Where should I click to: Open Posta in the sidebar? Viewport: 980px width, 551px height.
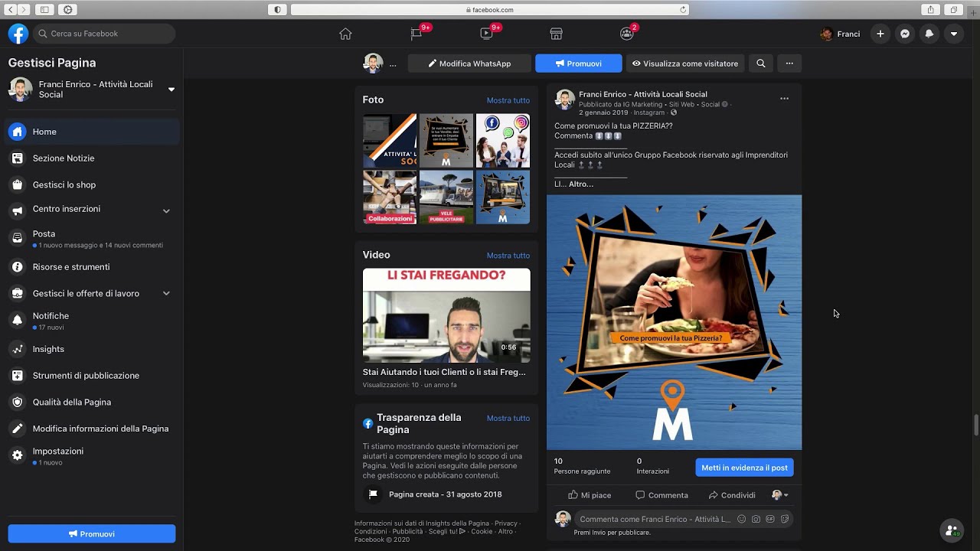click(92, 238)
